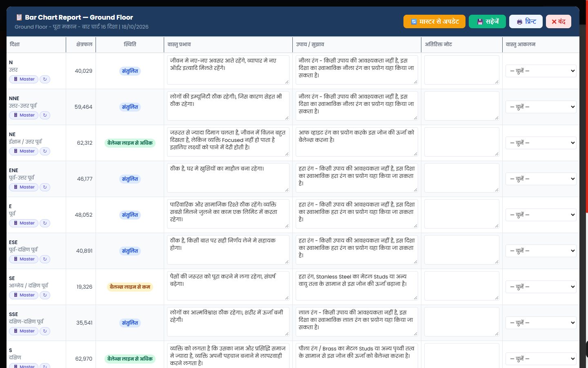Open the वास्तु आकलन dropdown for NNE row
588x368 pixels.
tap(541, 107)
